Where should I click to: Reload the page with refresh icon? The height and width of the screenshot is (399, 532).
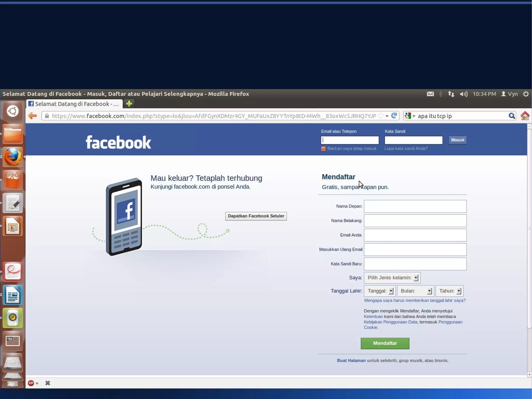tap(394, 116)
